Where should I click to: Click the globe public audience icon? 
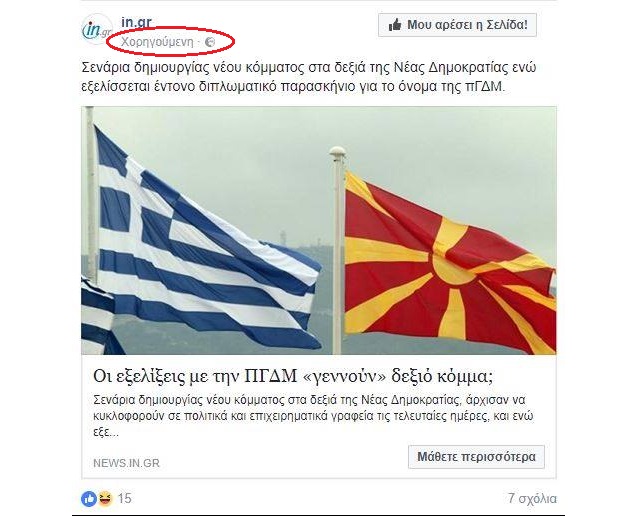(x=210, y=42)
